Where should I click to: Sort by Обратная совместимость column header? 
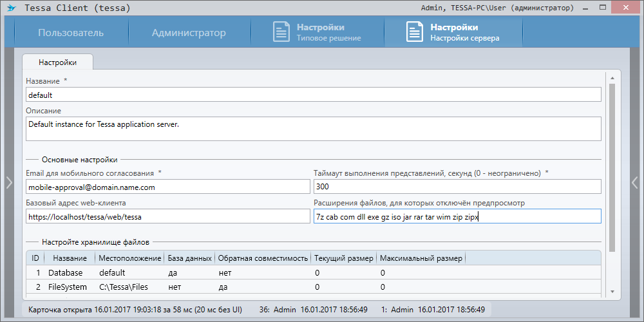(x=263, y=258)
